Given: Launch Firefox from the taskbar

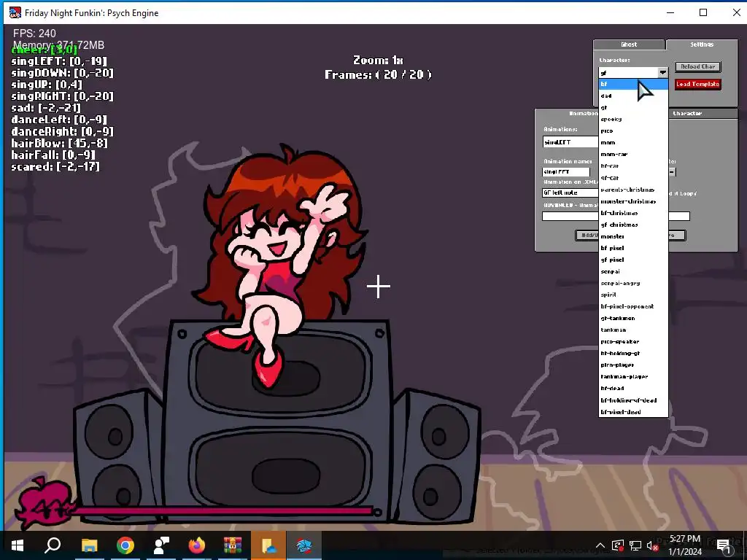Looking at the screenshot, I should [196, 545].
